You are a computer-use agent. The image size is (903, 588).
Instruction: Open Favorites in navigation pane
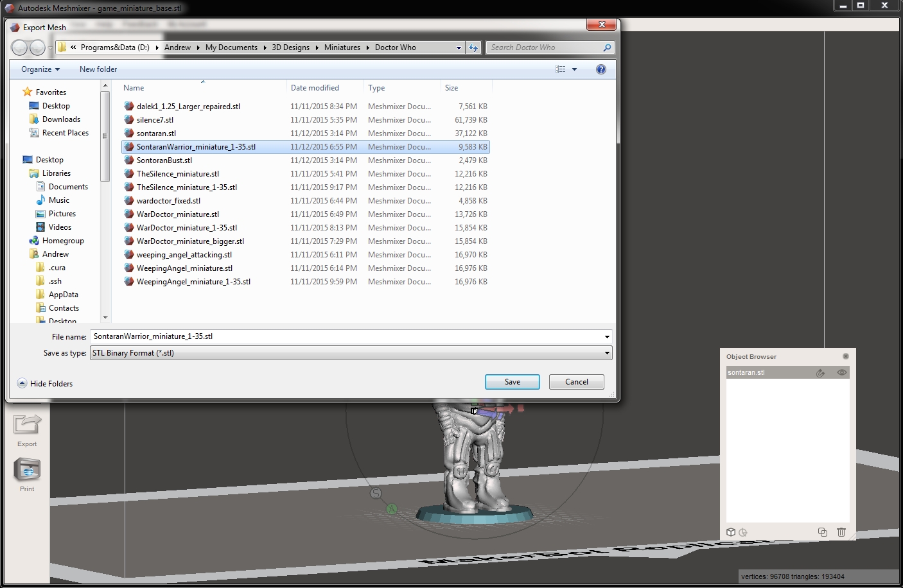51,92
